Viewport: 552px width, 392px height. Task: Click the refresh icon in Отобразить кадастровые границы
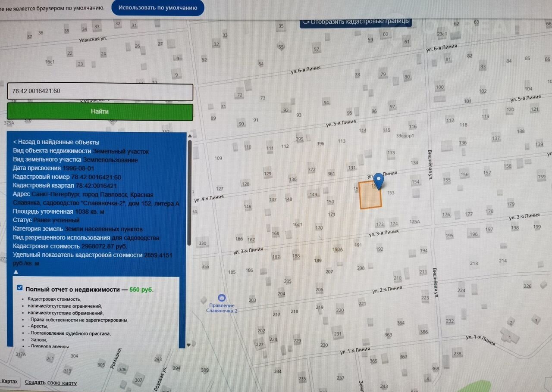[306, 21]
